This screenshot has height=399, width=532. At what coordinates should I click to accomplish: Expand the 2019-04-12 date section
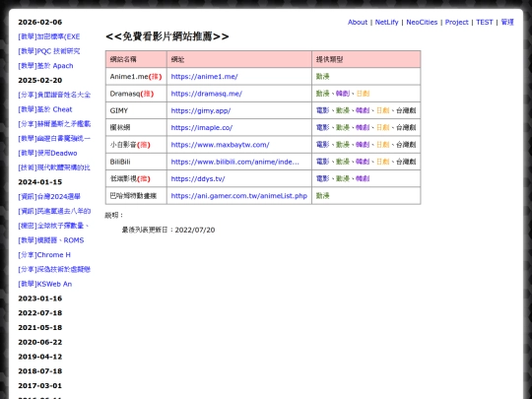[x=40, y=357]
